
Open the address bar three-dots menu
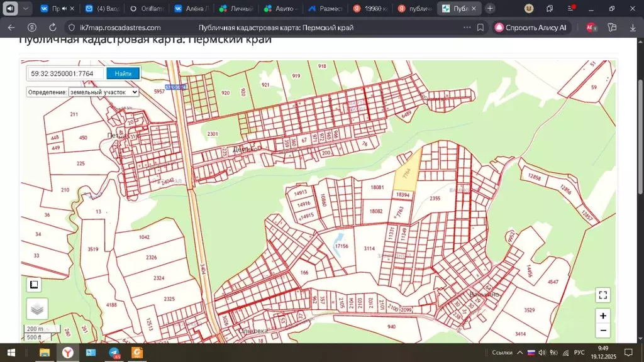pos(466,28)
